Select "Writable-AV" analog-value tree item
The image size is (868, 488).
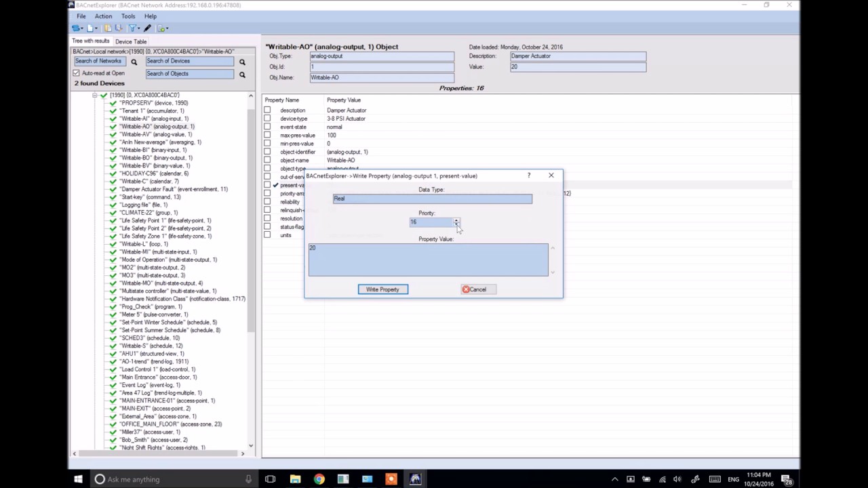point(155,134)
